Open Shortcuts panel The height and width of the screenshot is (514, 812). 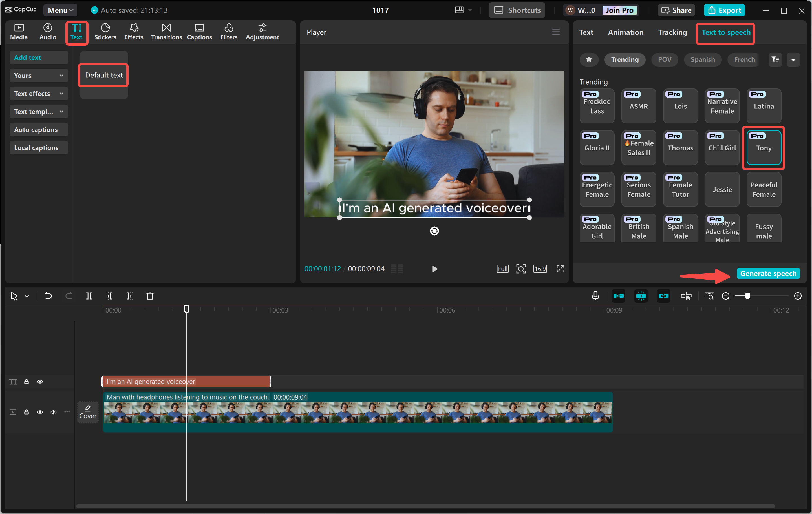point(517,10)
